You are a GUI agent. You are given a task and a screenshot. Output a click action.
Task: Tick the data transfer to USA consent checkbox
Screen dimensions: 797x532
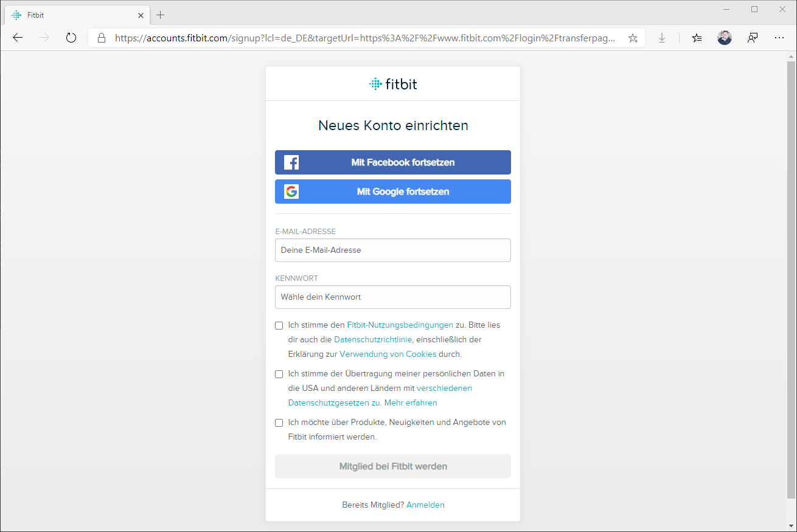279,374
